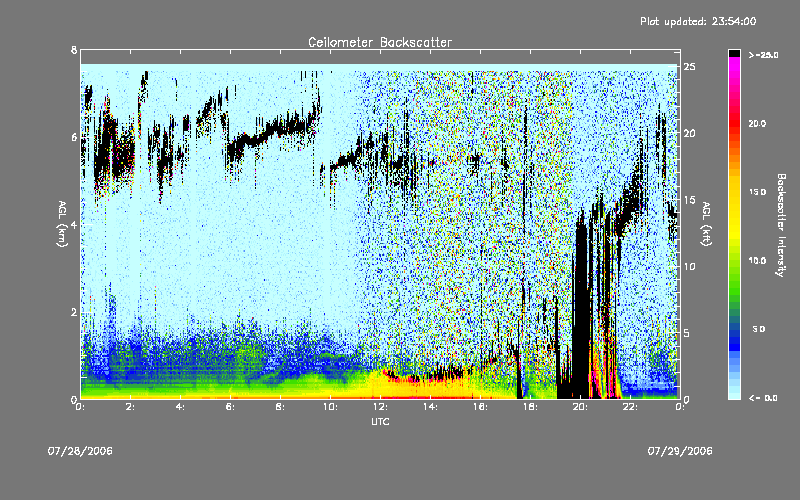Click the left AGL (km) axis label
Viewport: 800px width, 500px height.
tap(62, 224)
